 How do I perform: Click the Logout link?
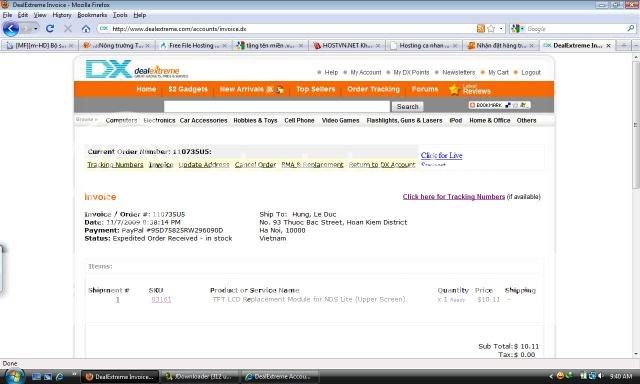pos(531,72)
